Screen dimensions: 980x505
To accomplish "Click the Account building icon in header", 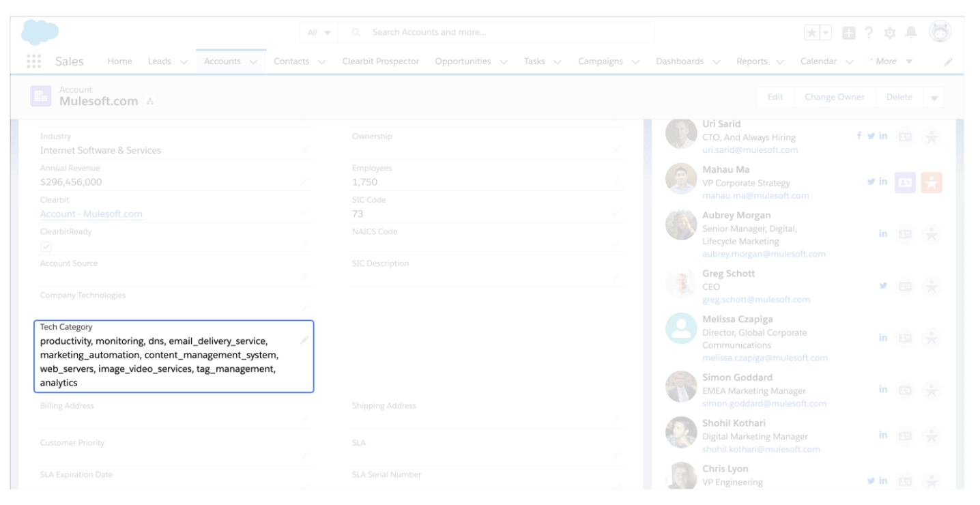I will pyautogui.click(x=40, y=97).
